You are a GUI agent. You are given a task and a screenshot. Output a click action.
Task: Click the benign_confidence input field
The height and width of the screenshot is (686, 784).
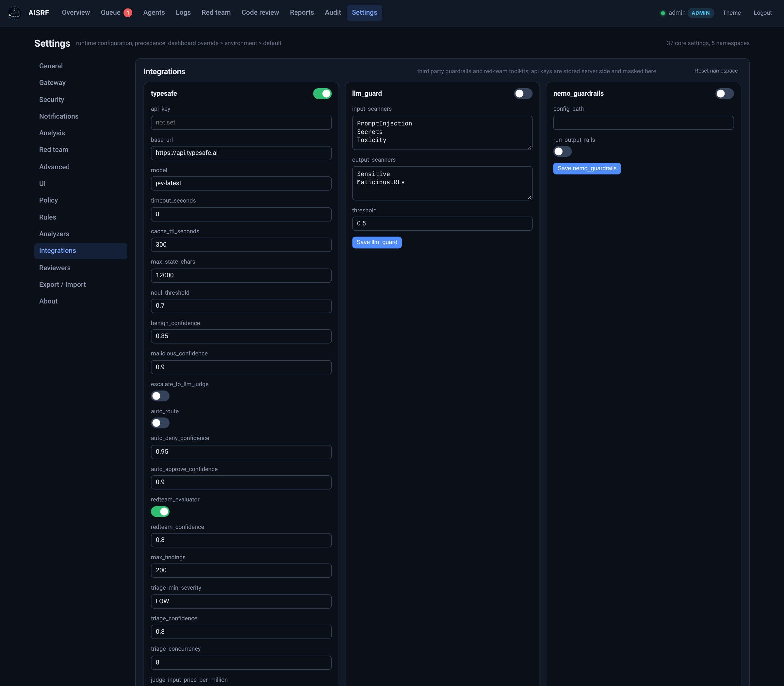point(241,336)
